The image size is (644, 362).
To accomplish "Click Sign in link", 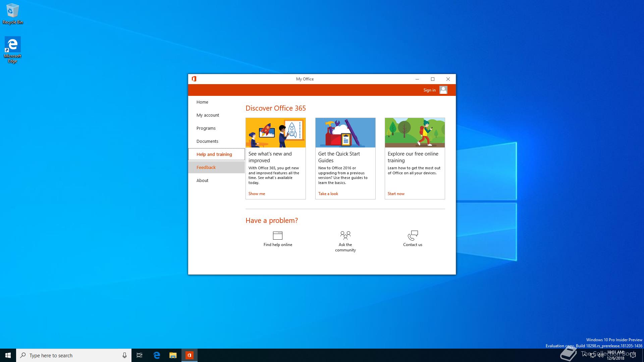I will (429, 90).
